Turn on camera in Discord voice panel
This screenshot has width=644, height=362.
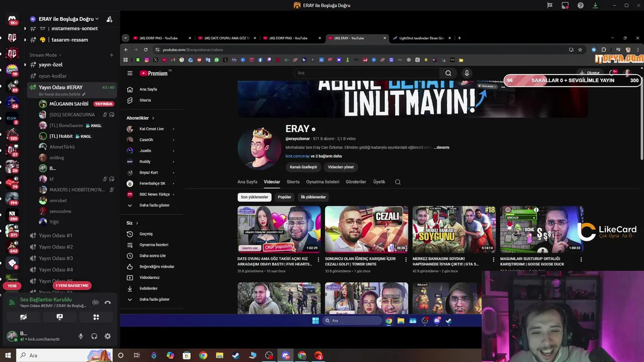click(x=23, y=317)
